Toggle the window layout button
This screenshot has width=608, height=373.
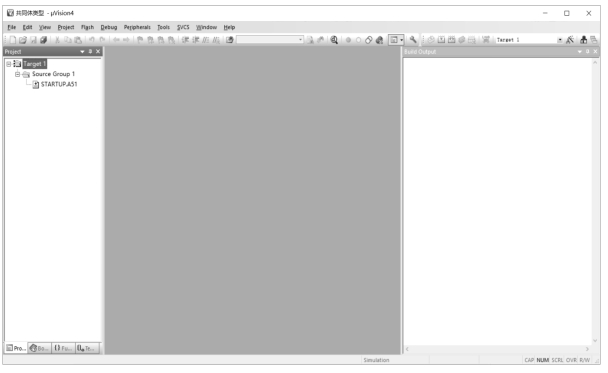click(394, 40)
